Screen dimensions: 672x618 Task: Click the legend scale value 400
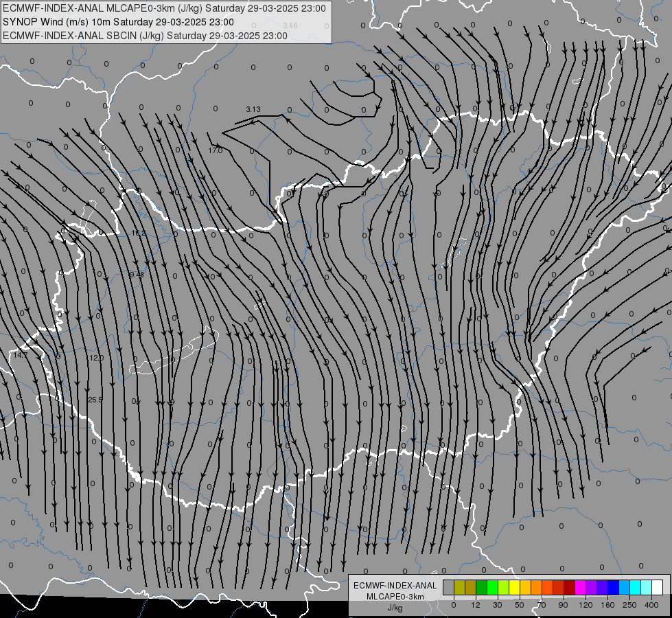[x=651, y=605]
